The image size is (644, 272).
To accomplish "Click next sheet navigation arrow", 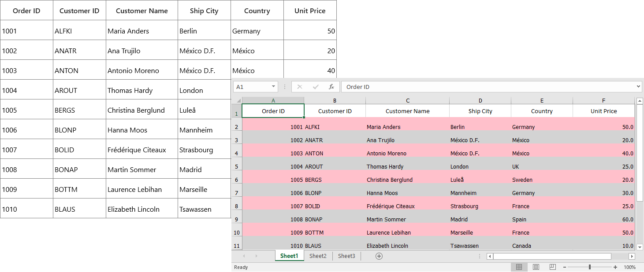I will coord(256,256).
